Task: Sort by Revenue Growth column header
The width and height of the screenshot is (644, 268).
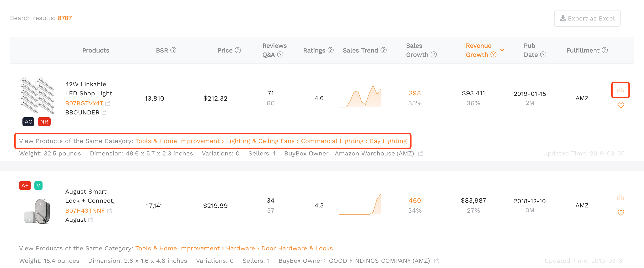Action: pyautogui.click(x=478, y=50)
